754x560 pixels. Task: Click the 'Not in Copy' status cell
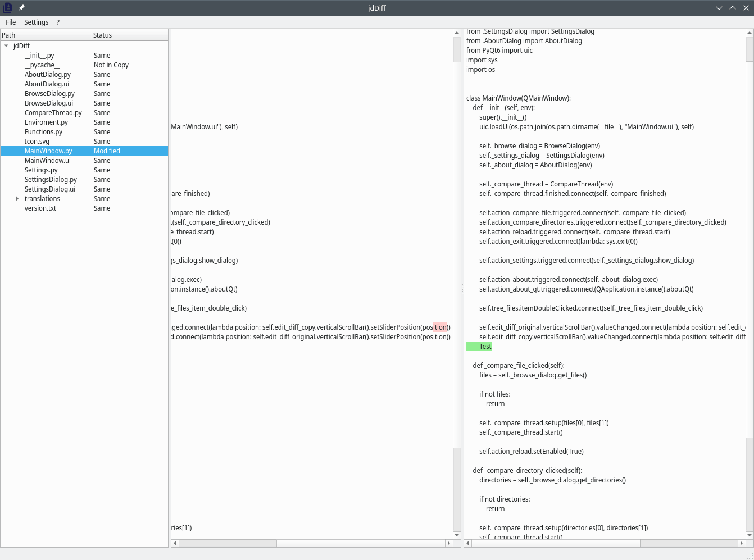[x=111, y=65]
